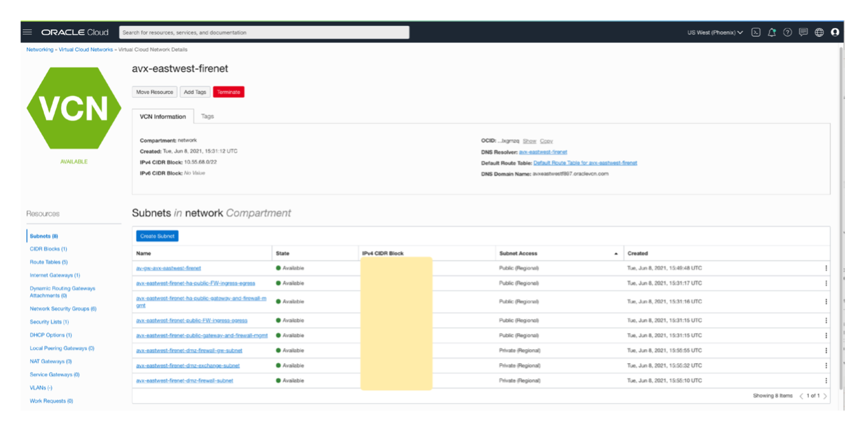Sort table by Name column
Viewport: 868px width, 433px height.
tap(202, 254)
